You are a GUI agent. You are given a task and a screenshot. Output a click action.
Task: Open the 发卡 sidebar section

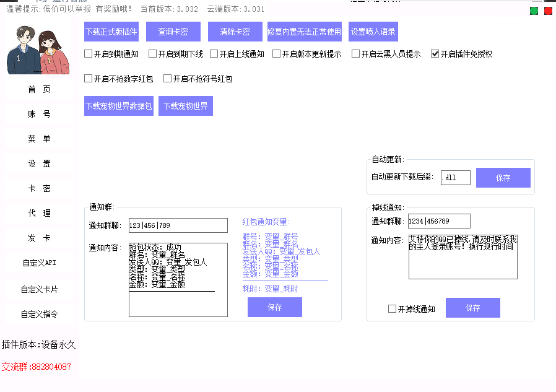tap(38, 238)
